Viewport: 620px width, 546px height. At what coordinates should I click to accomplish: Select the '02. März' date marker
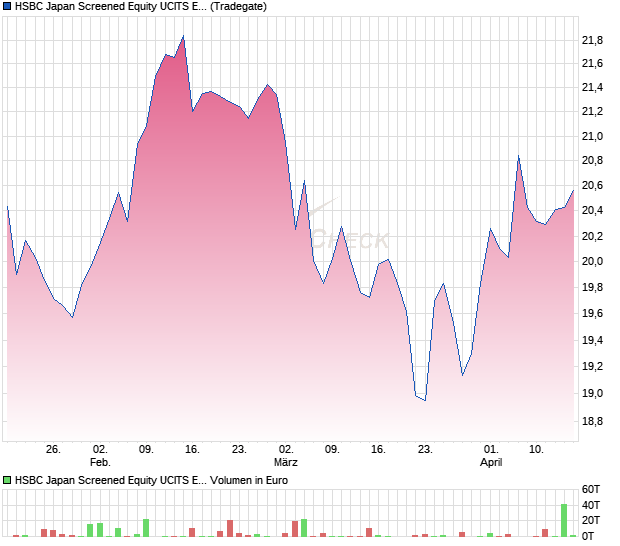(286, 456)
